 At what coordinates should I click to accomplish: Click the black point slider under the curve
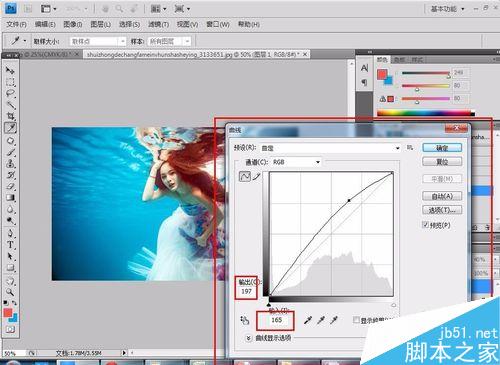point(269,305)
